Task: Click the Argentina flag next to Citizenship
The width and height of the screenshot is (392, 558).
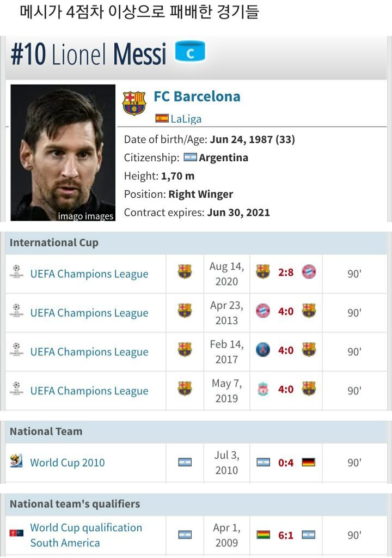Action: (190, 157)
